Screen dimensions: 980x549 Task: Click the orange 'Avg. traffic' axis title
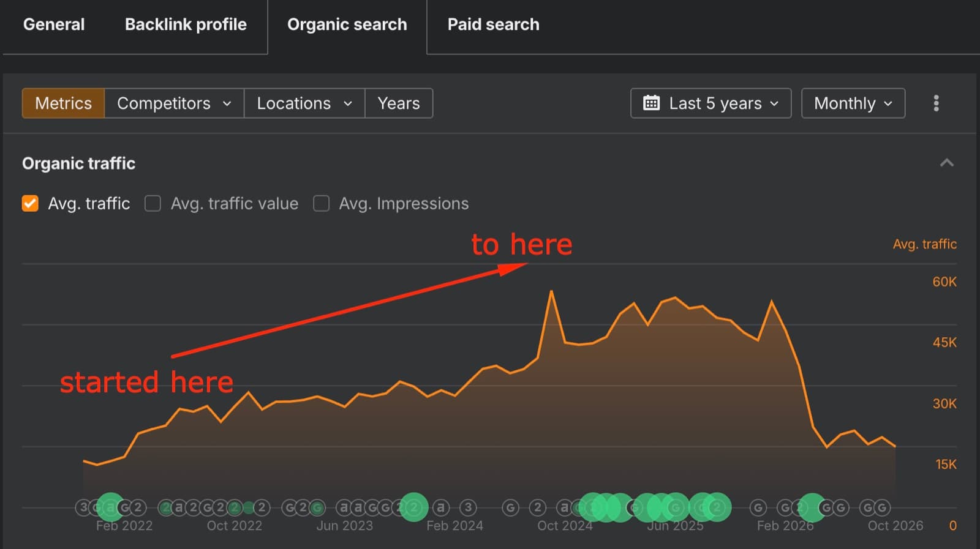(924, 244)
